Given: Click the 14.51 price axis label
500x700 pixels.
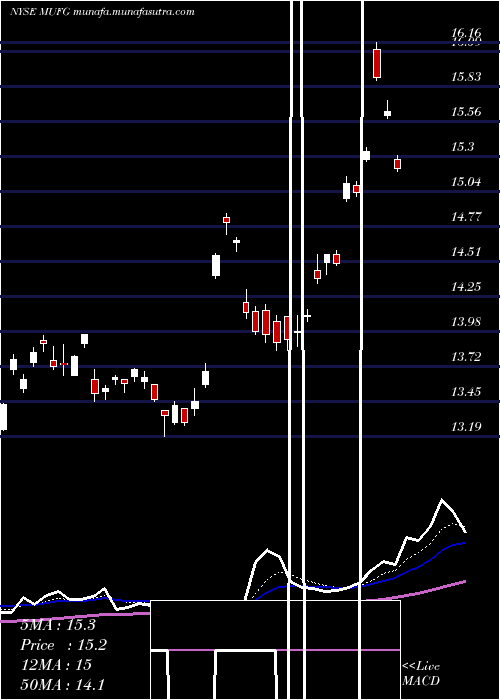Looking at the screenshot, I should point(466,251).
